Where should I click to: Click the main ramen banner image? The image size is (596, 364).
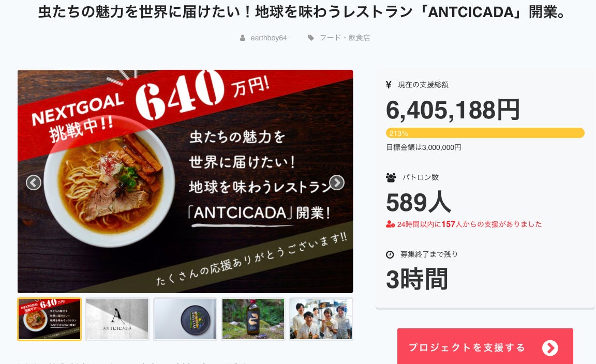click(x=185, y=181)
